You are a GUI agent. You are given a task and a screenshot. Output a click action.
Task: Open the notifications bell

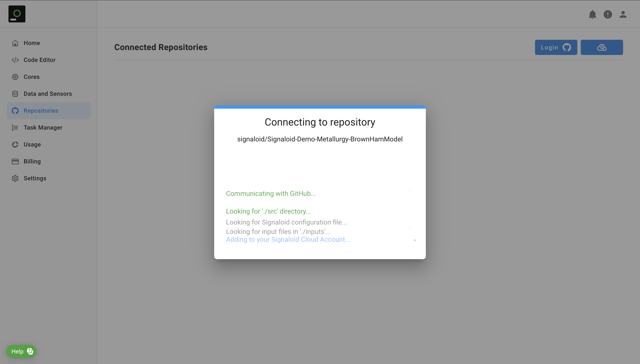(x=592, y=15)
